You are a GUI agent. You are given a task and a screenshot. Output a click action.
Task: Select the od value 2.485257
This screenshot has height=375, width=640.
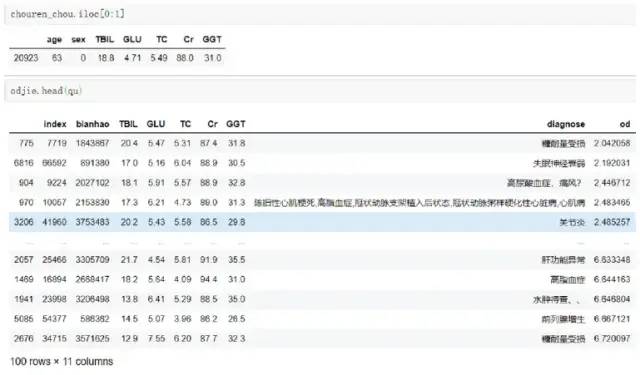pyautogui.click(x=612, y=222)
